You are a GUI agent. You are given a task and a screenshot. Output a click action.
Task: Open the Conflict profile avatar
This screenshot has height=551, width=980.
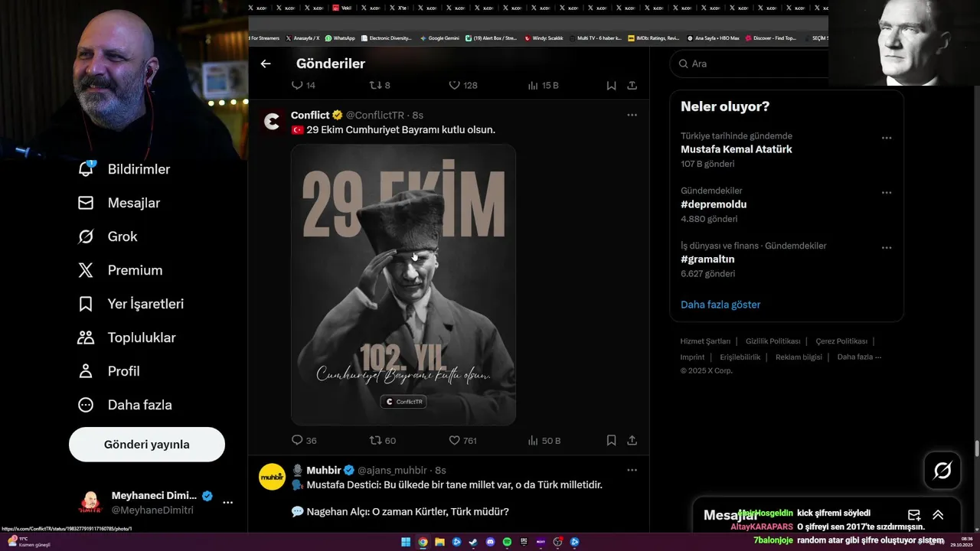point(272,121)
